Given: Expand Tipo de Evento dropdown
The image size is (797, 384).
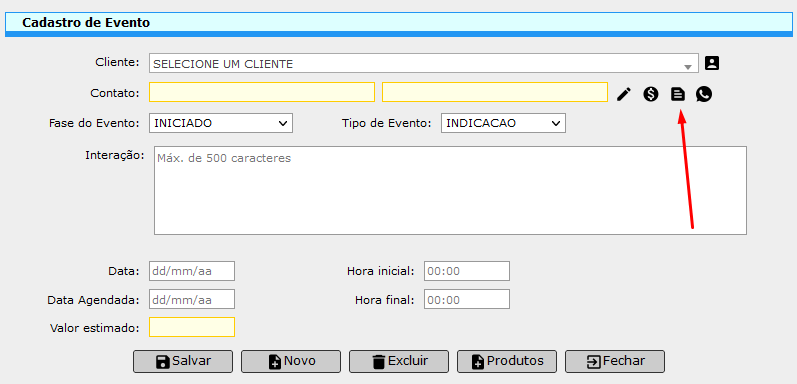Looking at the screenshot, I should [x=503, y=123].
